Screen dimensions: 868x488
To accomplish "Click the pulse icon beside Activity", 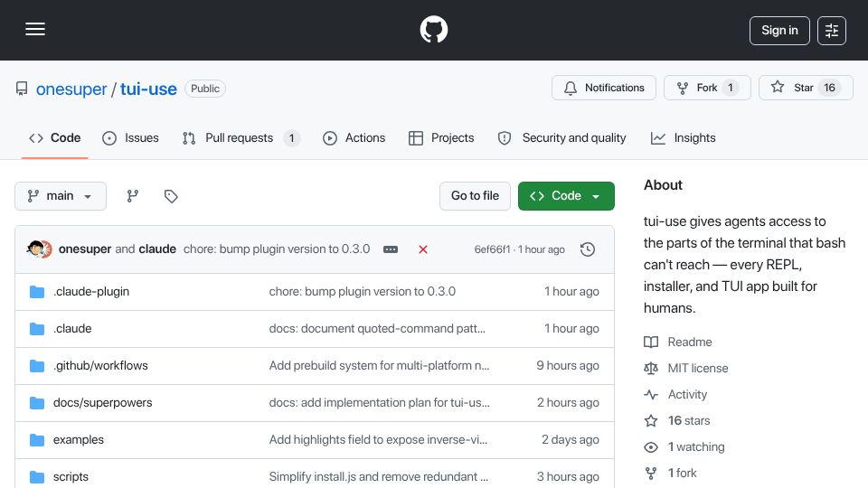I will pyautogui.click(x=651, y=395).
